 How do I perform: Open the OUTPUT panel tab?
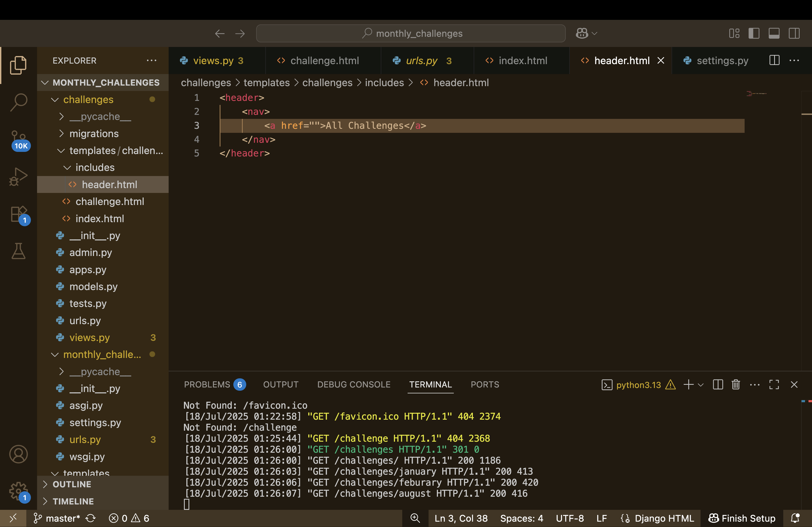280,385
